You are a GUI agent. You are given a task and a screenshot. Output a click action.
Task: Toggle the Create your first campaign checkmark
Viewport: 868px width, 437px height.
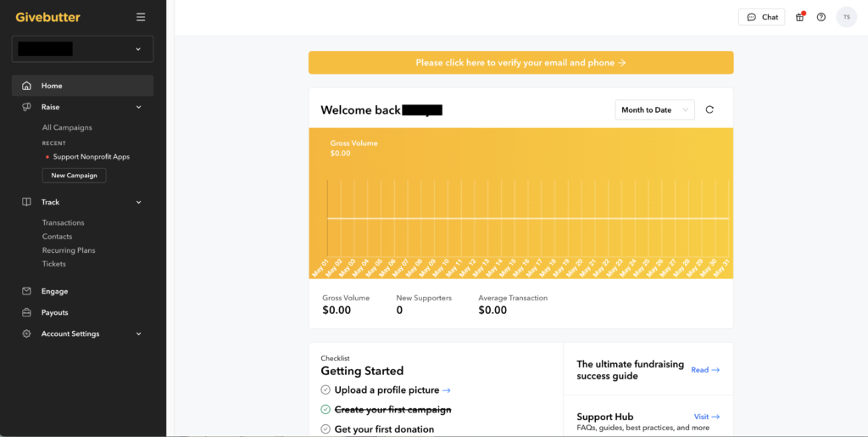[325, 409]
